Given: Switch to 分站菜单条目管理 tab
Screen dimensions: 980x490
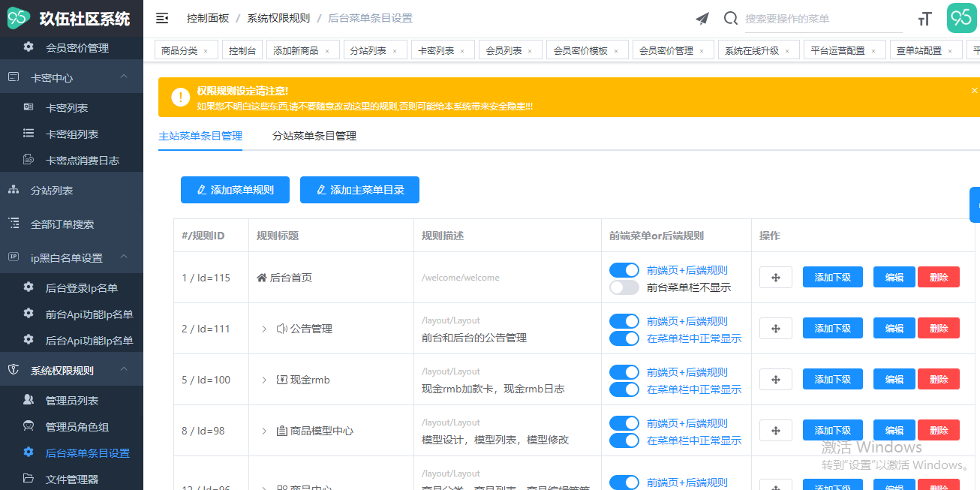Looking at the screenshot, I should tap(314, 136).
